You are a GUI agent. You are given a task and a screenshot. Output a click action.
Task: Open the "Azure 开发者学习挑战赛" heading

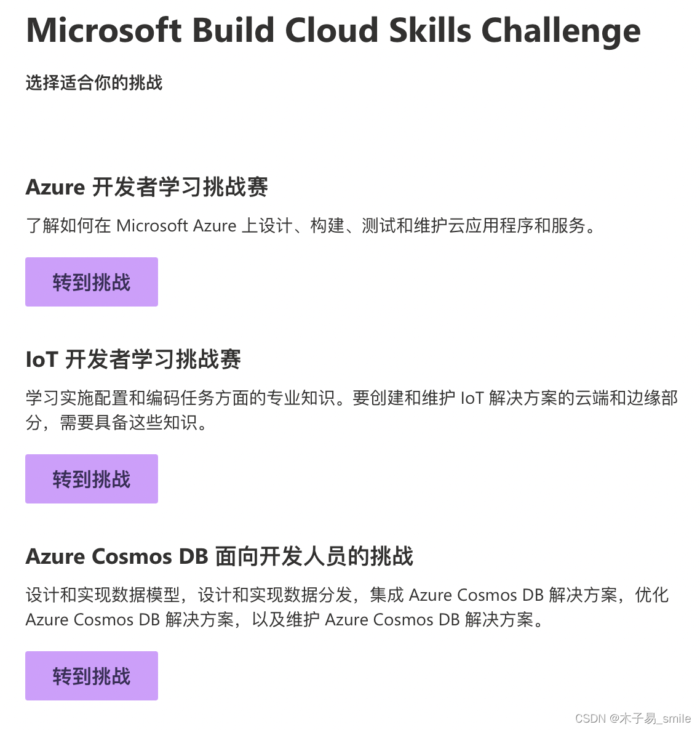pyautogui.click(x=148, y=187)
